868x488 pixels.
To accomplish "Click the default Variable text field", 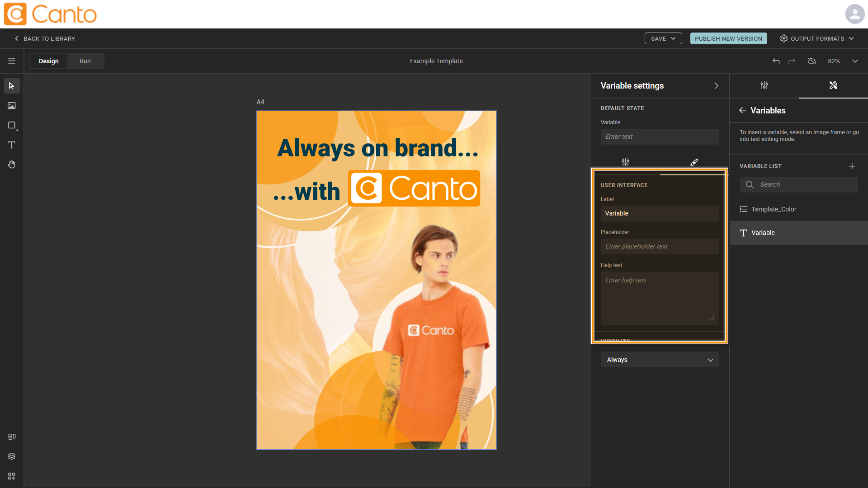I will (x=660, y=136).
